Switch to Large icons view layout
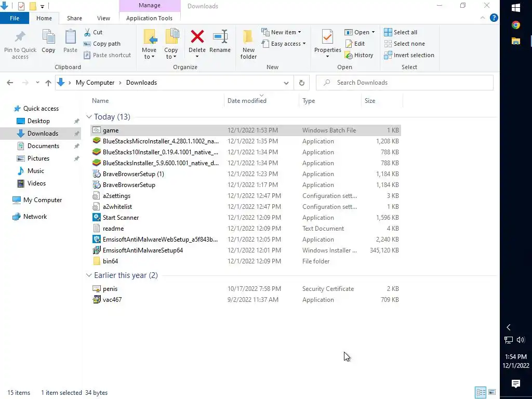 [492, 393]
